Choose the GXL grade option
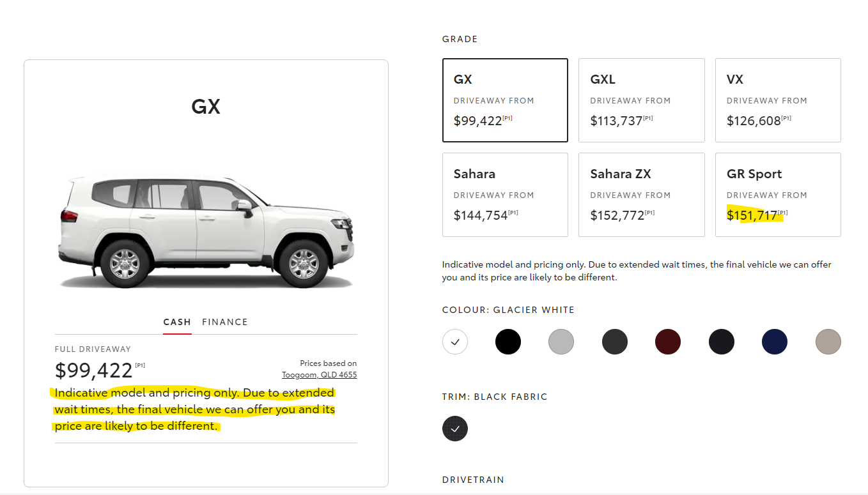Viewport: 868px width, 495px height. [641, 100]
